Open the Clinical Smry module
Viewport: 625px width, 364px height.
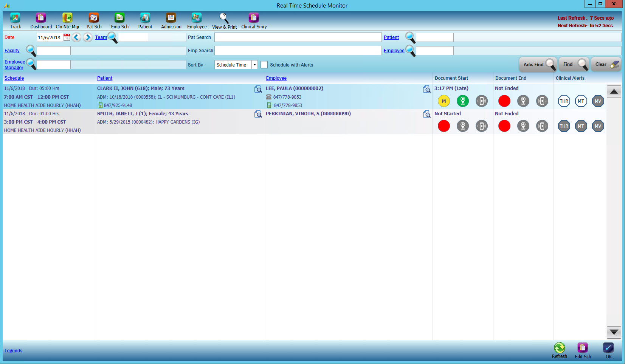pyautogui.click(x=253, y=20)
